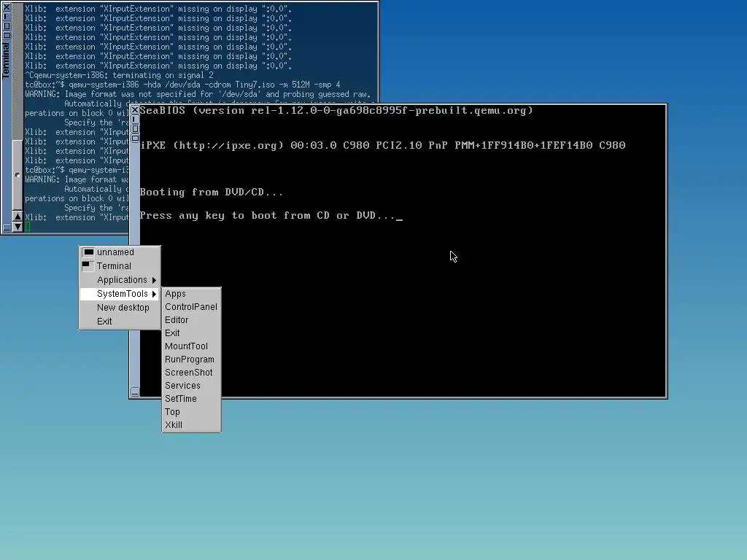This screenshot has height=560, width=747.
Task: Open MountTool from the submenu
Action: (192, 346)
